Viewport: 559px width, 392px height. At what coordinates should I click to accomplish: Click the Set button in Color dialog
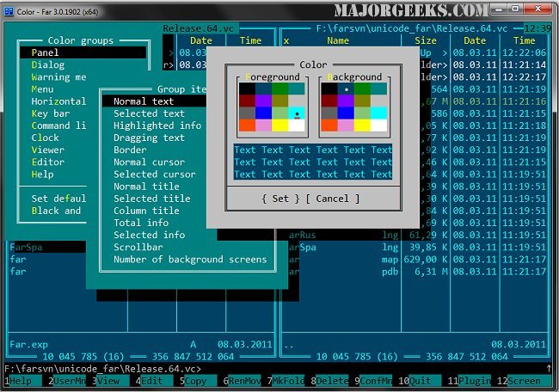click(x=280, y=199)
